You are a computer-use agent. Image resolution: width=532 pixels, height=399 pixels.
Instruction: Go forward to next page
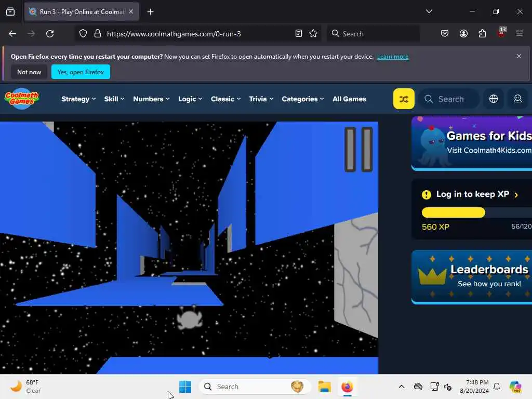pyautogui.click(x=31, y=34)
